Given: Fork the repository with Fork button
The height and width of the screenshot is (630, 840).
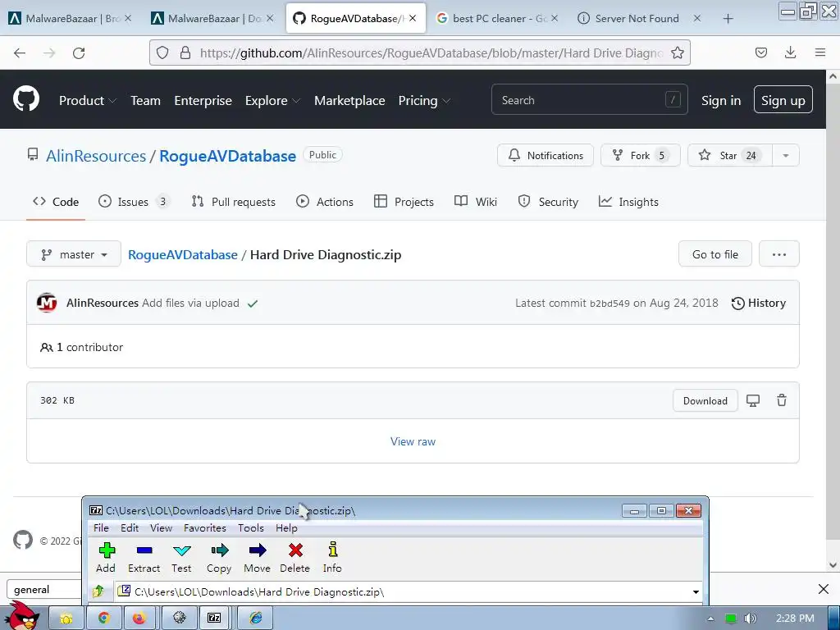Looking at the screenshot, I should pyautogui.click(x=640, y=155).
